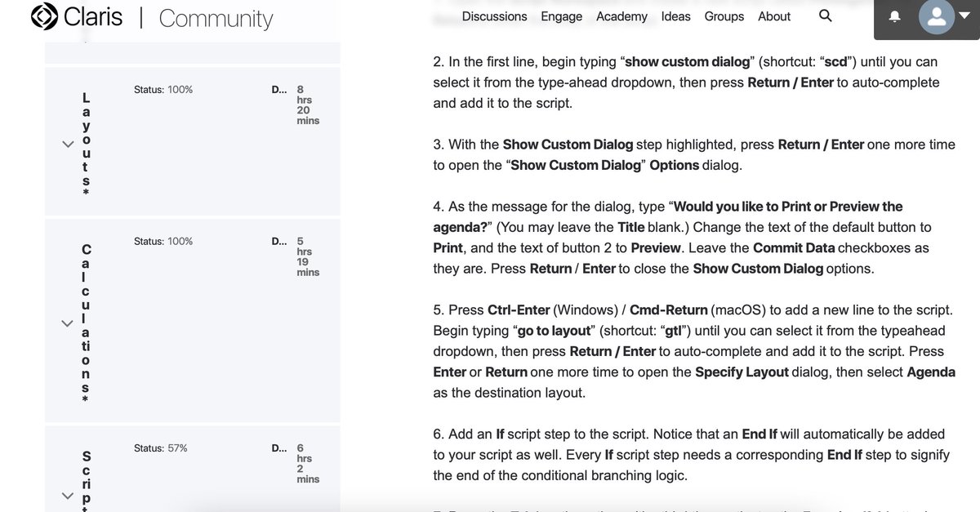The image size is (980, 512).
Task: Open the About menu
Action: pyautogui.click(x=774, y=16)
